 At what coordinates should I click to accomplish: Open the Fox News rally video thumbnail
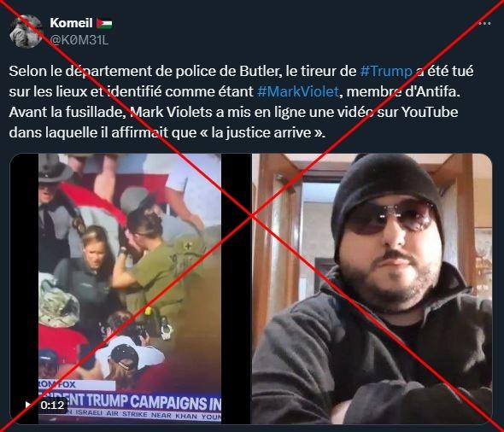pos(130,289)
